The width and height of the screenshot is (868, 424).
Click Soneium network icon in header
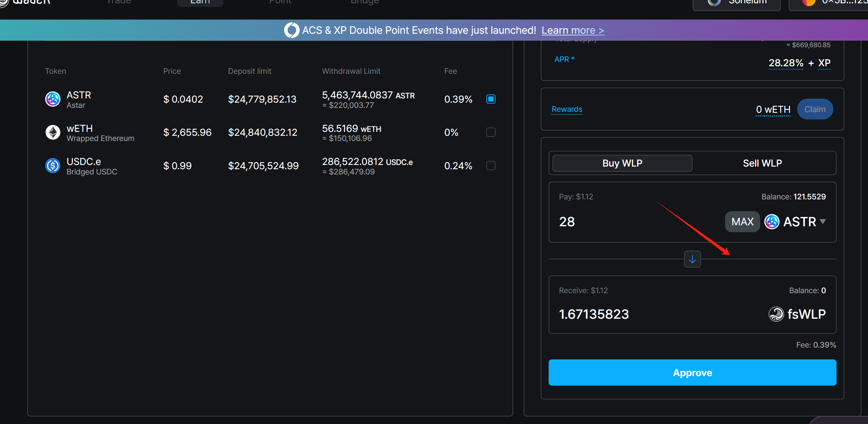coord(714,3)
